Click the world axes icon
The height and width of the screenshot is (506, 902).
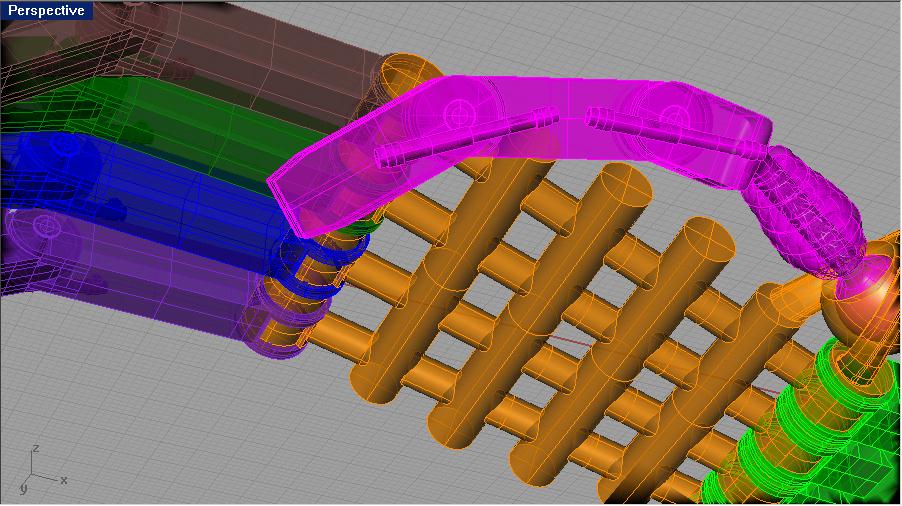35,472
